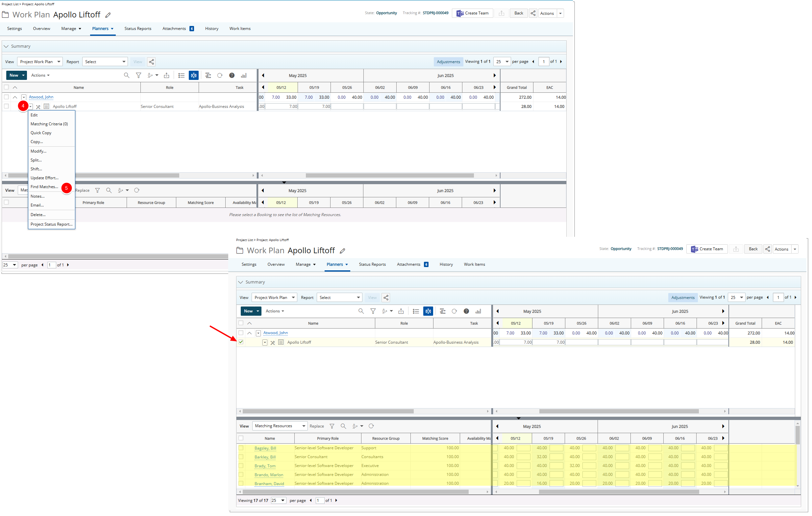Switch to list view icon in upper screenshot

pyautogui.click(x=182, y=76)
